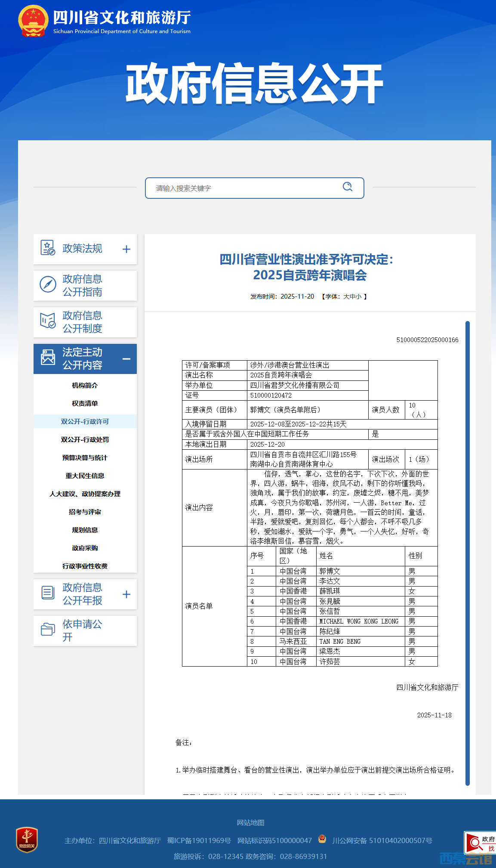Click the magnifier search icon
Screen dimensions: 496x868
pos(347,187)
